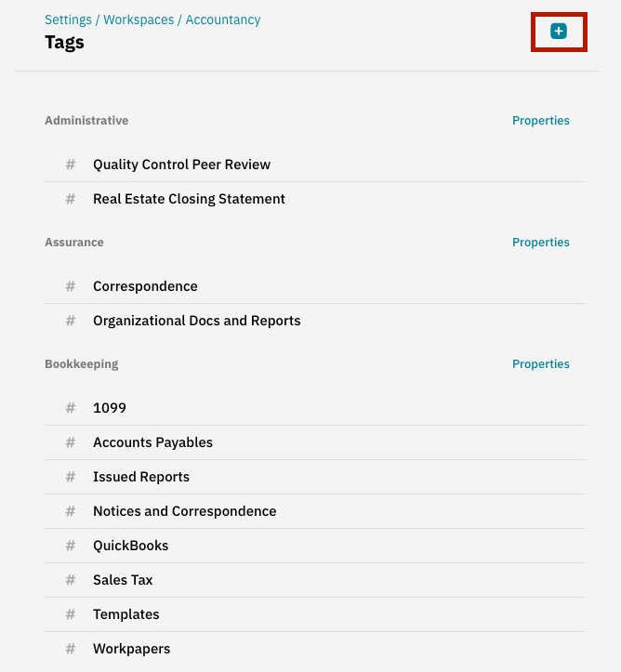Click hash icon beside Sales Tax tag

(71, 580)
